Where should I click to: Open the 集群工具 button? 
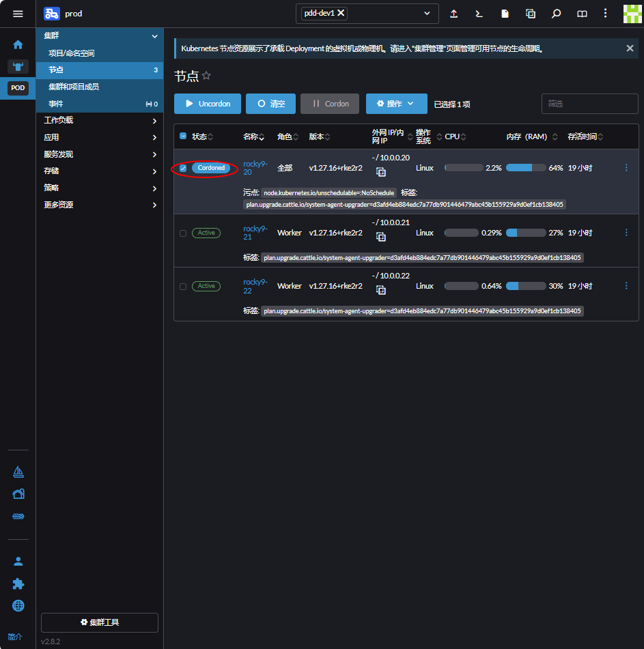[x=100, y=622]
